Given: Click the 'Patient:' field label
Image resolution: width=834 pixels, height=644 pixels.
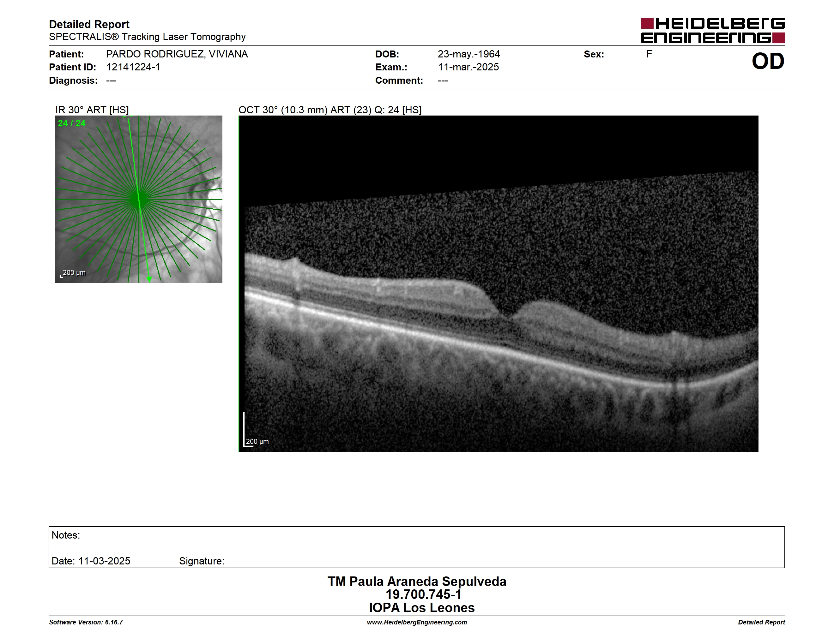Looking at the screenshot, I should coord(66,54).
